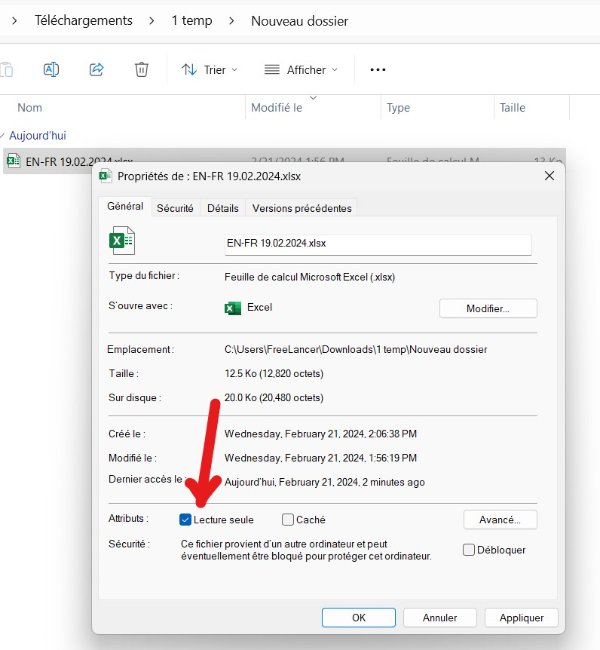Enable the Caché attribute checkbox

point(288,520)
